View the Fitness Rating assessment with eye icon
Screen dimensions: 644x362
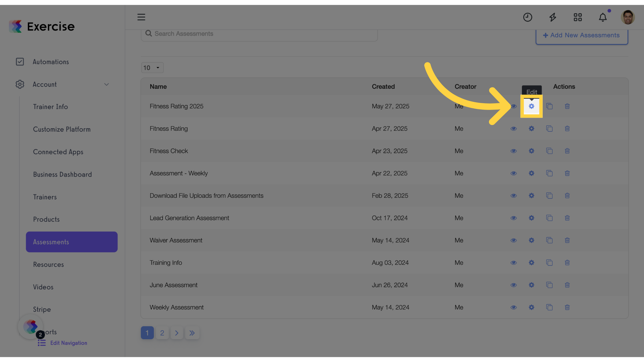(x=514, y=129)
